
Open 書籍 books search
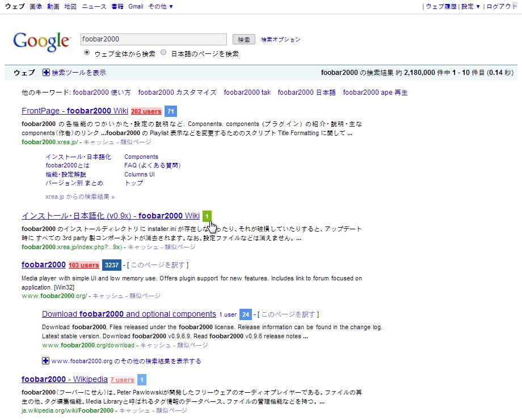(x=117, y=6)
